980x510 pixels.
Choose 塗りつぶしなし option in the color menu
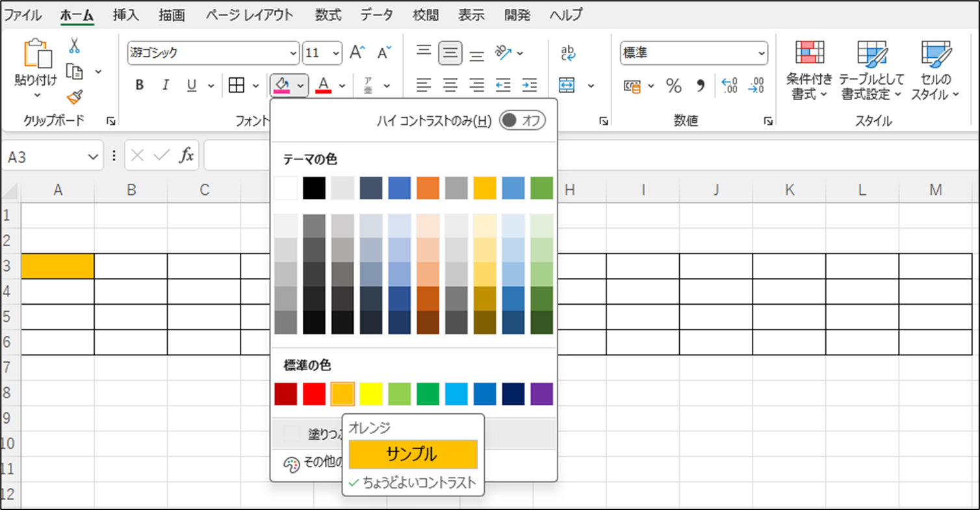[413, 434]
